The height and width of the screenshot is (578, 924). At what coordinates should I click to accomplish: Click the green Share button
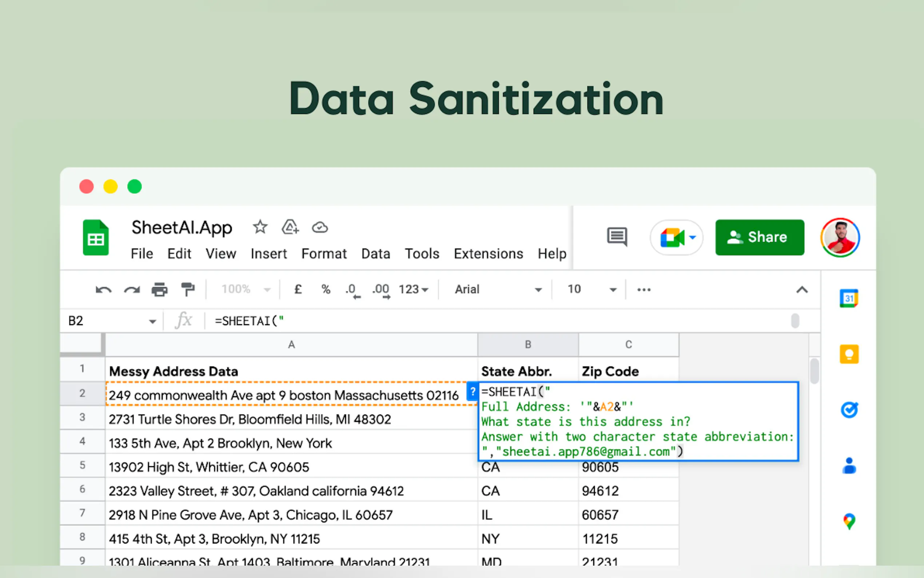[759, 237]
